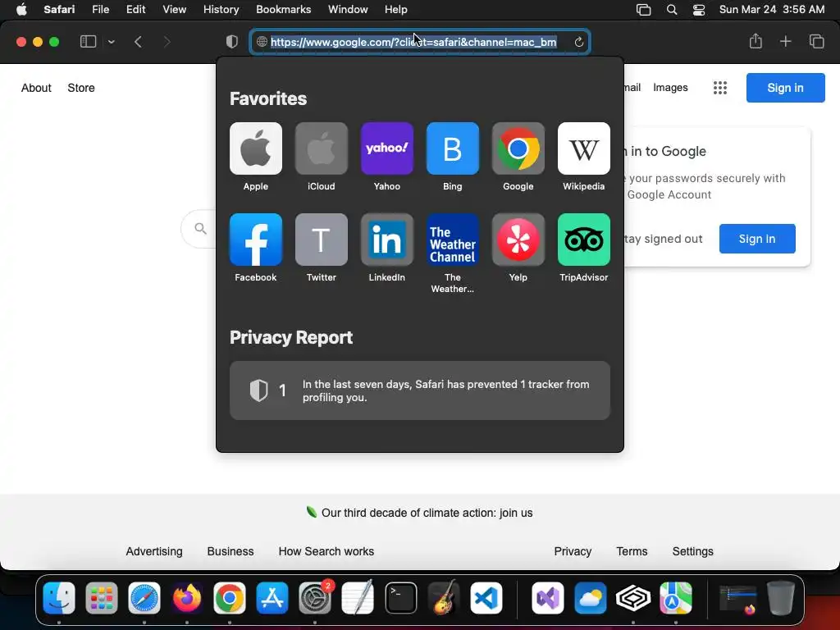Open Terminal from the Dock
The width and height of the screenshot is (840, 630).
[400, 598]
